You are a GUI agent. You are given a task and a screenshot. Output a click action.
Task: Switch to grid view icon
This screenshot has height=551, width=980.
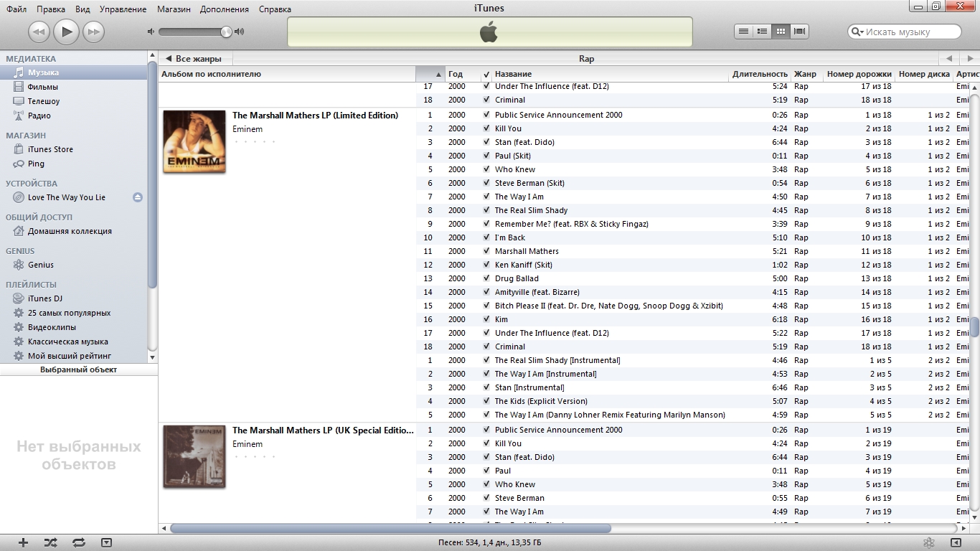(781, 31)
